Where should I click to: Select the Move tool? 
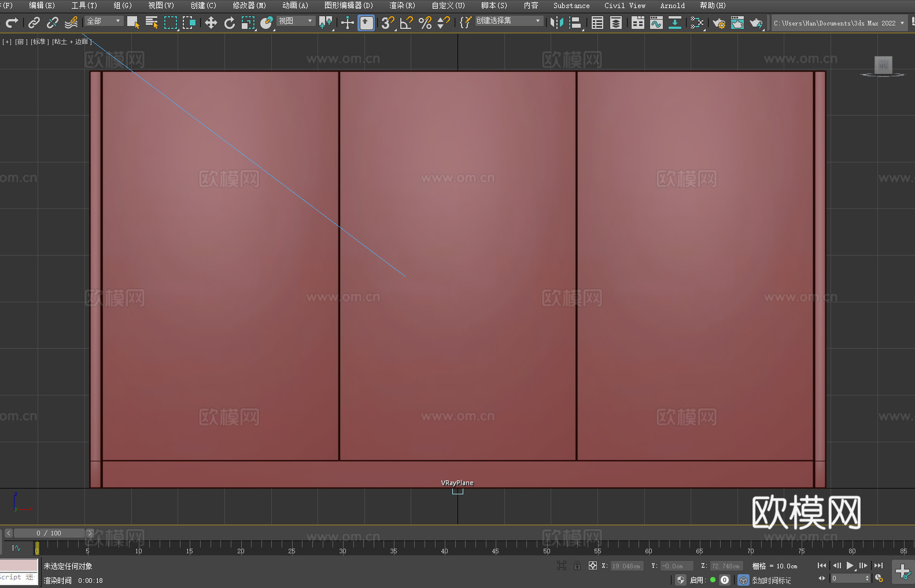[211, 23]
